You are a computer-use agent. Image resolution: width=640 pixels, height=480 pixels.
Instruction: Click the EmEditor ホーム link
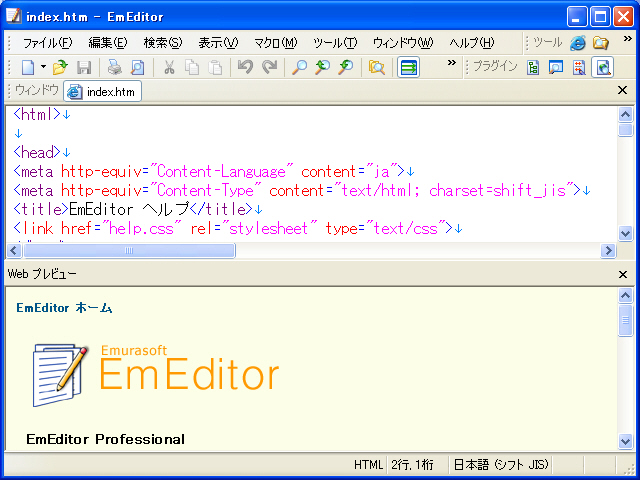[64, 308]
